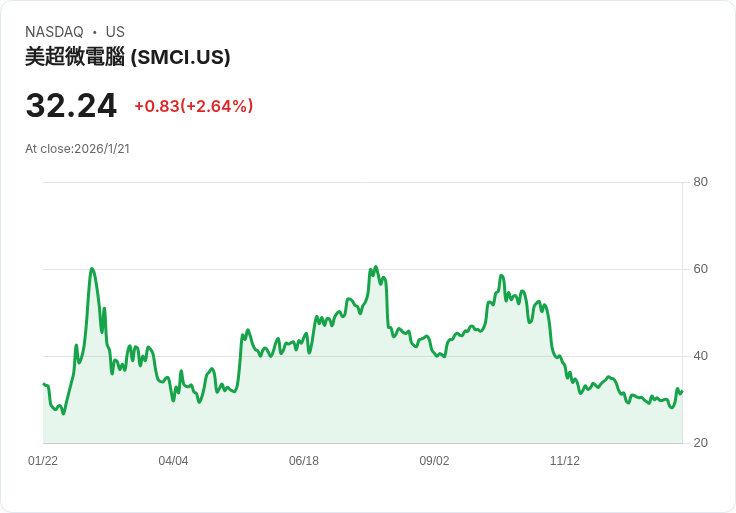Screen dimensions: 736x513
Task: Select the 20 label on the price axis
Action: pyautogui.click(x=700, y=443)
